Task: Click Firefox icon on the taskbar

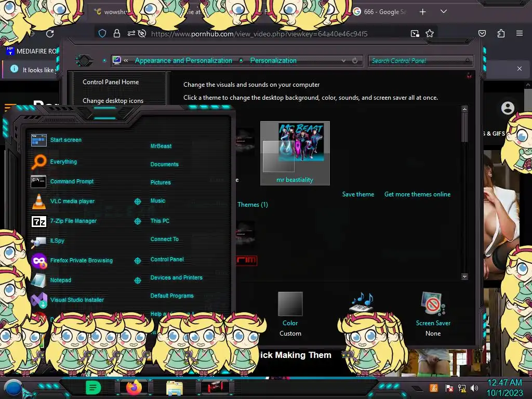Action: point(134,388)
